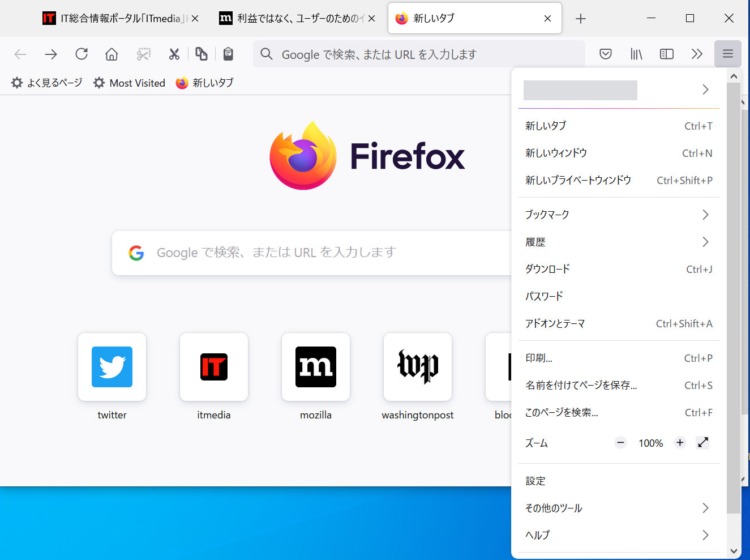Image resolution: width=750 pixels, height=560 pixels.
Task: Open パスワード from the menu
Action: (619, 296)
